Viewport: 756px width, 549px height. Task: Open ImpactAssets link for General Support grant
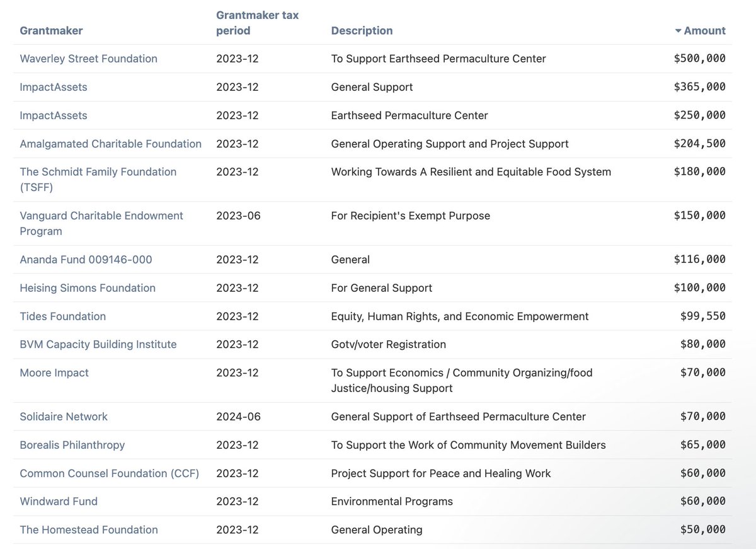(x=54, y=87)
